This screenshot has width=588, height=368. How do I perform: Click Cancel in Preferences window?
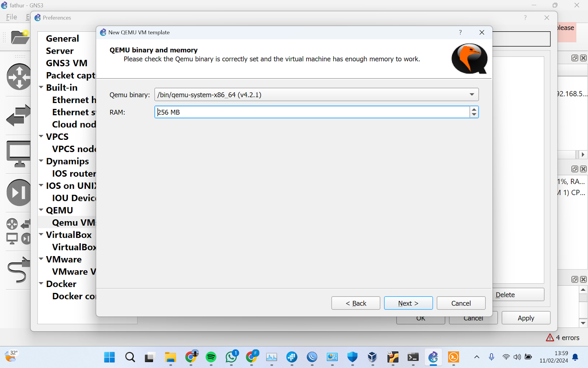(473, 320)
